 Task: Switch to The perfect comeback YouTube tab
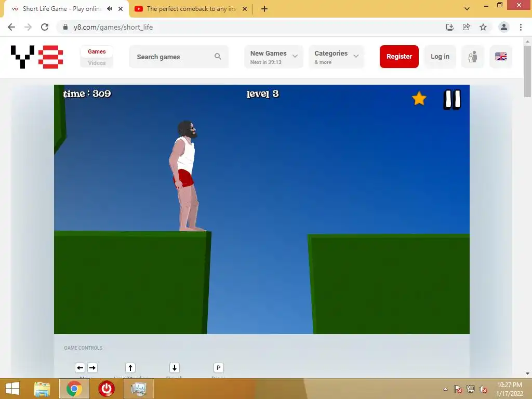(191, 9)
